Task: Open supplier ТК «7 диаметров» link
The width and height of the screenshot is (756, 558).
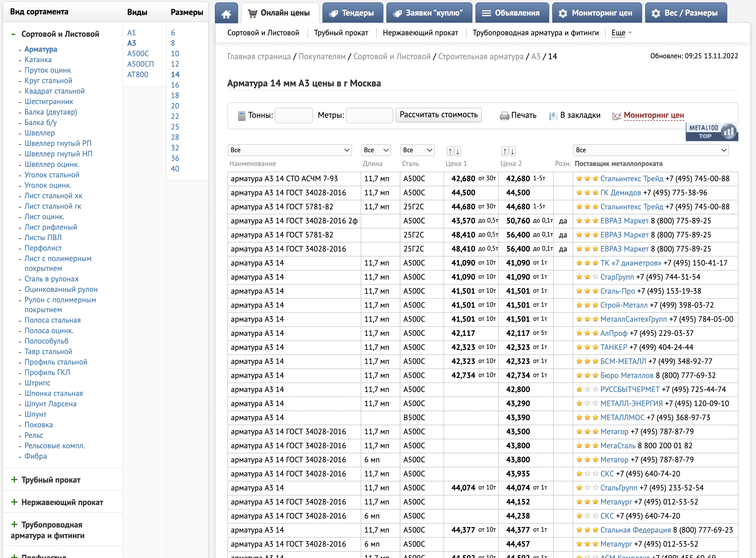Action: [631, 263]
